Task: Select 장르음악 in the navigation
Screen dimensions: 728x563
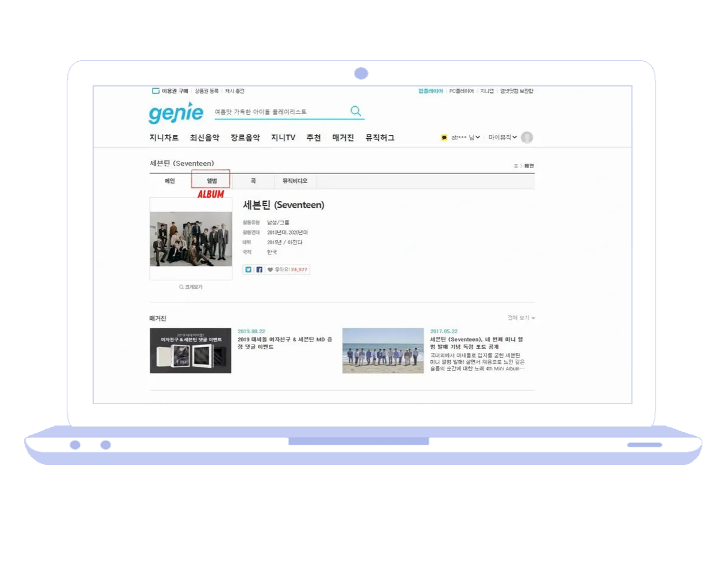Action: point(245,137)
